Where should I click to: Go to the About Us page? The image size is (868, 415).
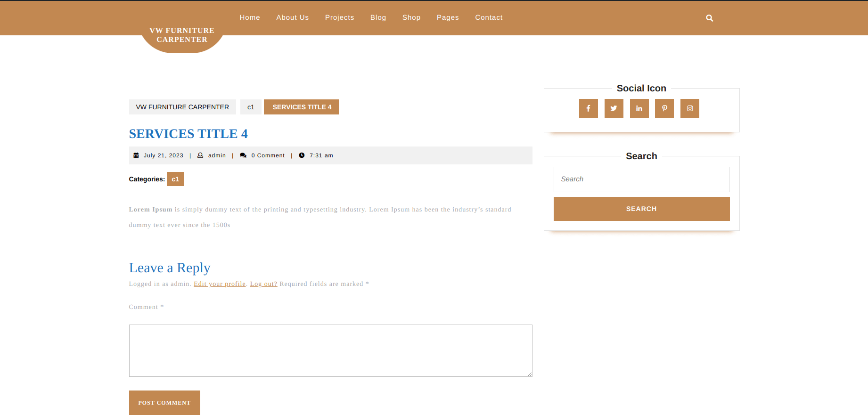[x=292, y=17]
